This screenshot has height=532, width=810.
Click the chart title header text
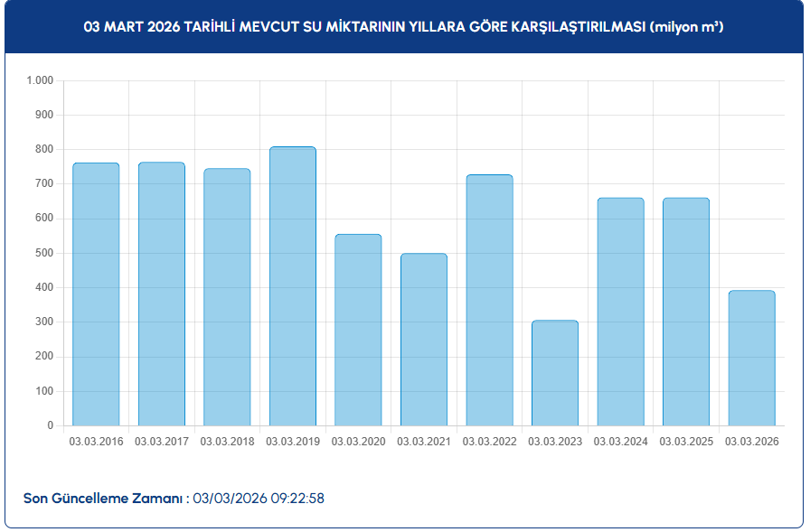click(403, 28)
